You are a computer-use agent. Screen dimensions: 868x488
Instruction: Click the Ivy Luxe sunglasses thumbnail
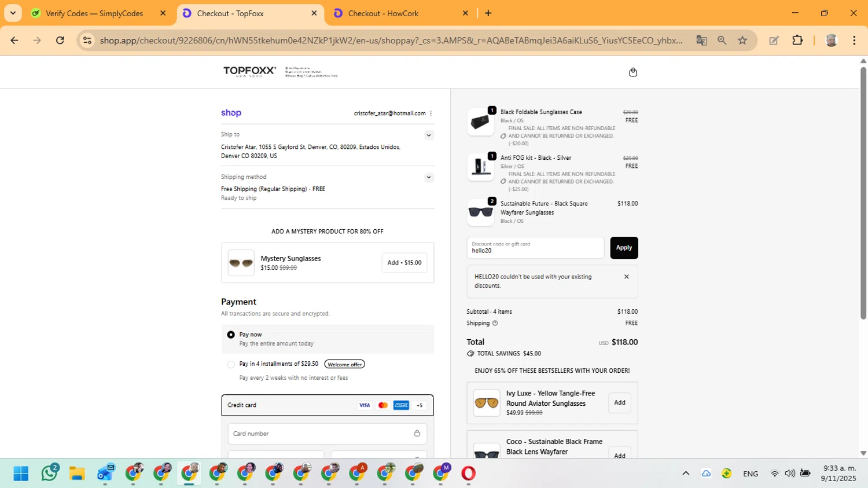(x=487, y=402)
